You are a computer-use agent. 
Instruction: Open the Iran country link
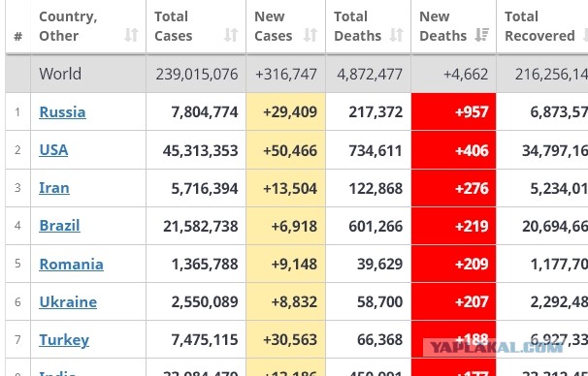(54, 188)
